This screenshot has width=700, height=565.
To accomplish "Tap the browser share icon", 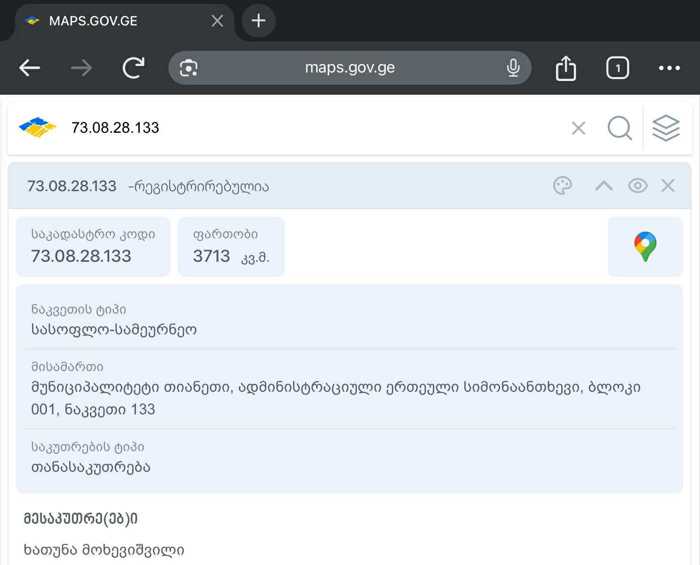I will (566, 68).
